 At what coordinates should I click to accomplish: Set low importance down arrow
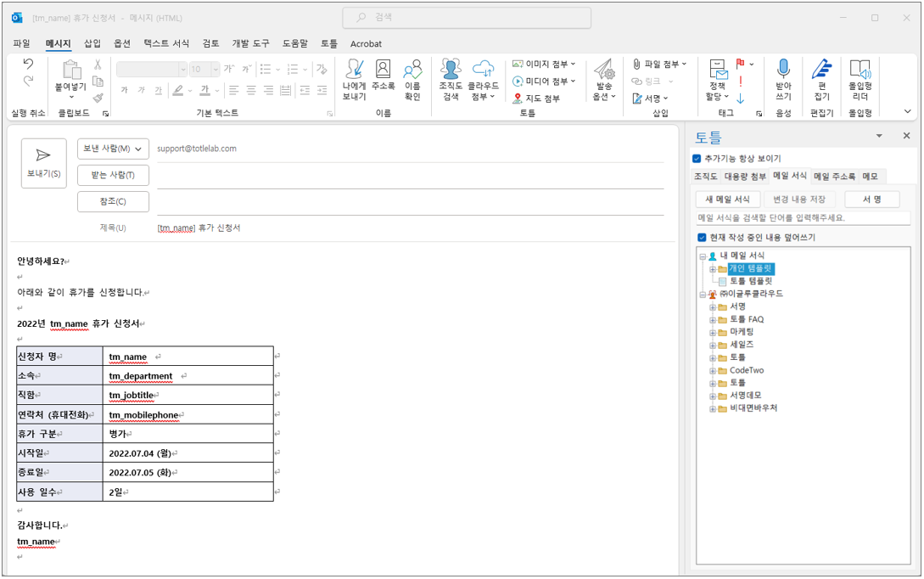(740, 98)
